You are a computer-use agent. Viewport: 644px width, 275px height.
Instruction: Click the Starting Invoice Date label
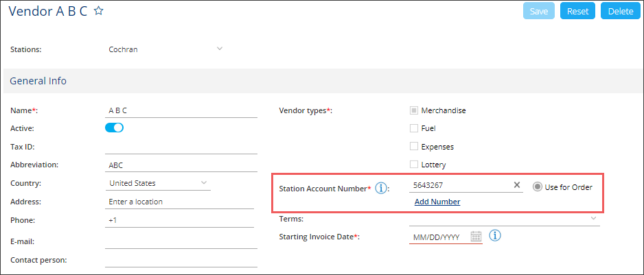pyautogui.click(x=319, y=237)
